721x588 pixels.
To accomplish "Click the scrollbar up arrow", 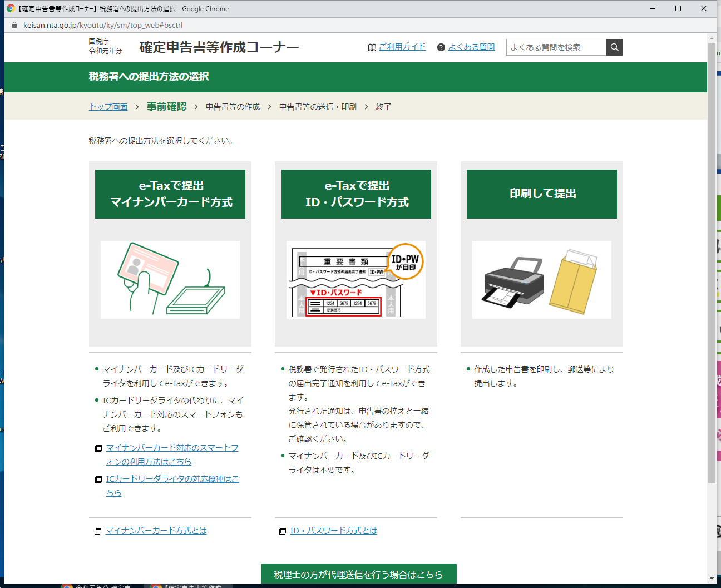I will 712,38.
